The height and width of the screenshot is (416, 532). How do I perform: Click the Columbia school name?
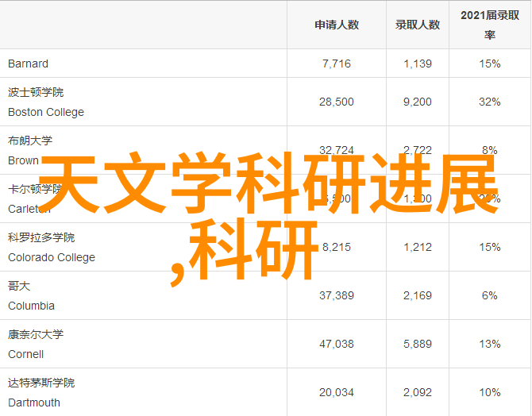31,306
